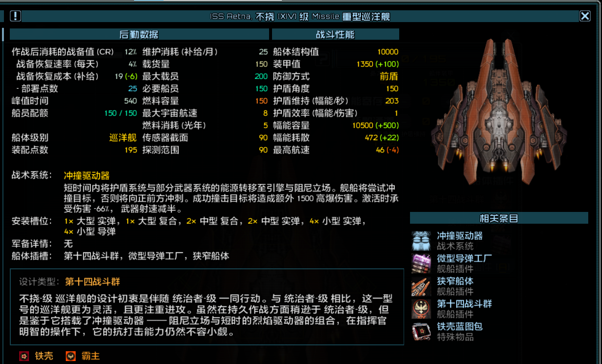Click the 幅能容量 value 10500 (+500)
This screenshot has height=364, width=602.
[x=376, y=126]
